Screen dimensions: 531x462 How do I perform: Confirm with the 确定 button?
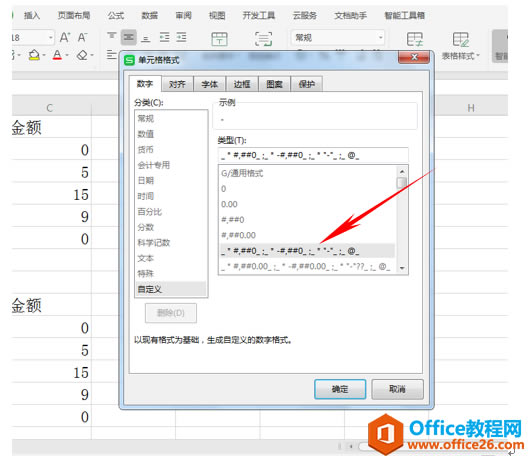pos(340,389)
